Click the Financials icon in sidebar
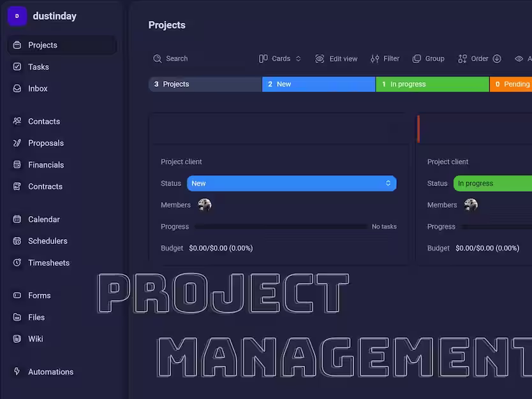The width and height of the screenshot is (532, 399). tap(17, 164)
